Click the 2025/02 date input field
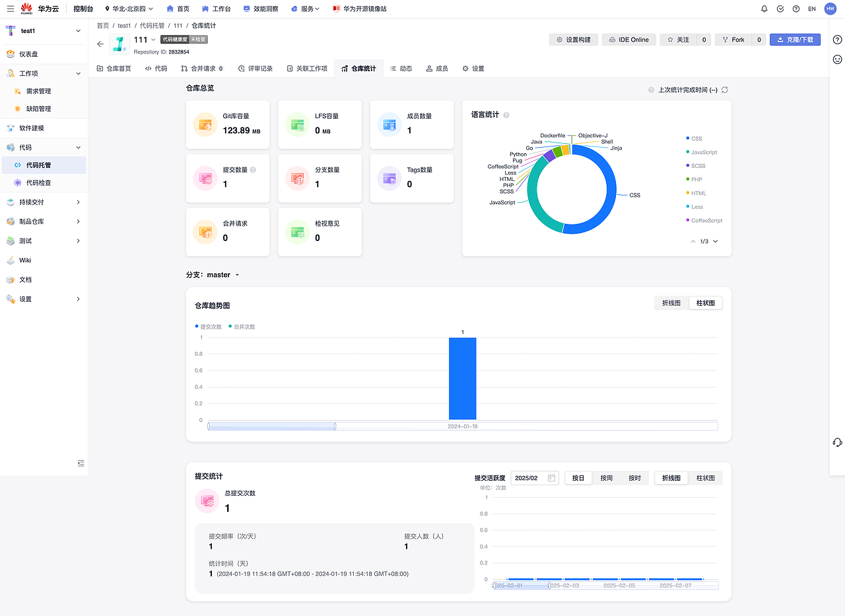 [x=535, y=478]
